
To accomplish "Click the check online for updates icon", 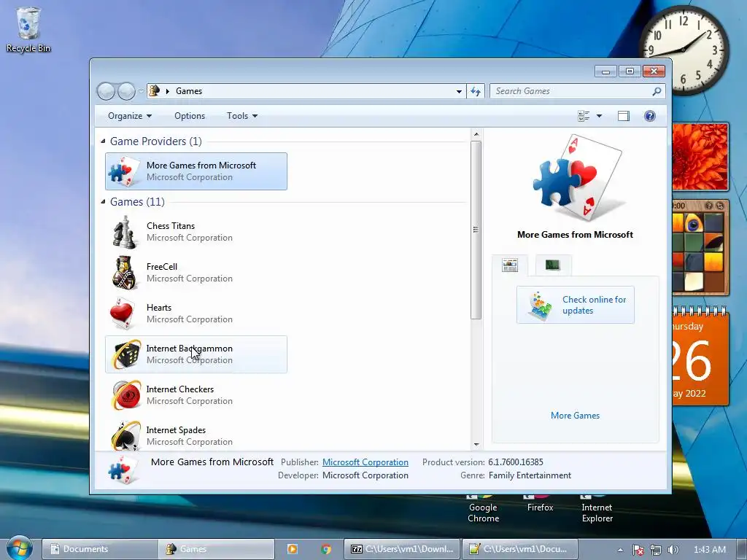I will (x=540, y=306).
